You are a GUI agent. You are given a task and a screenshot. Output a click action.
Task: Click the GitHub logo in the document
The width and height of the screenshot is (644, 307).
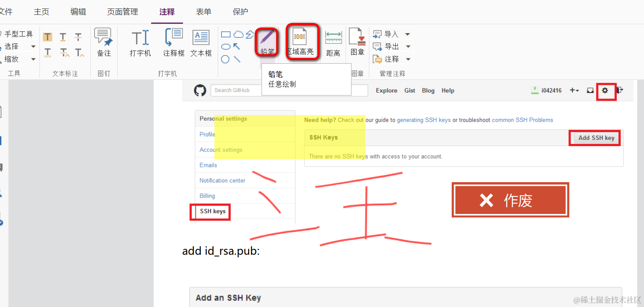click(200, 90)
